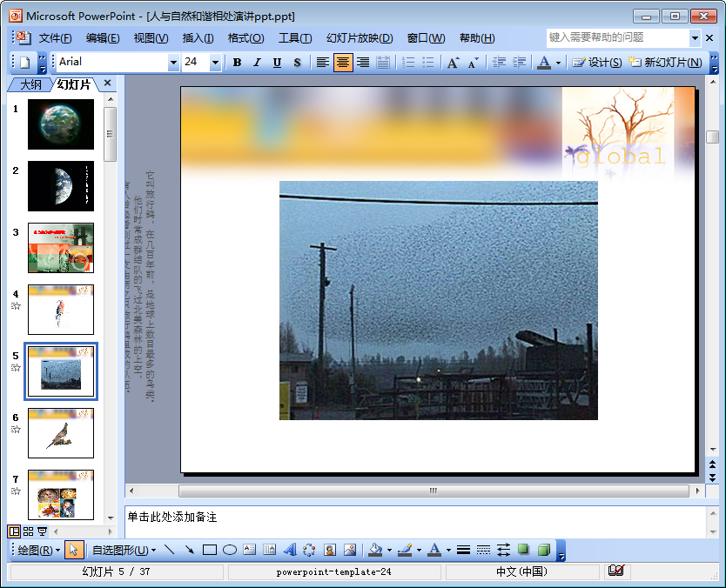The width and height of the screenshot is (726, 588).
Task: Apply bulleted list formatting
Action: tap(427, 63)
